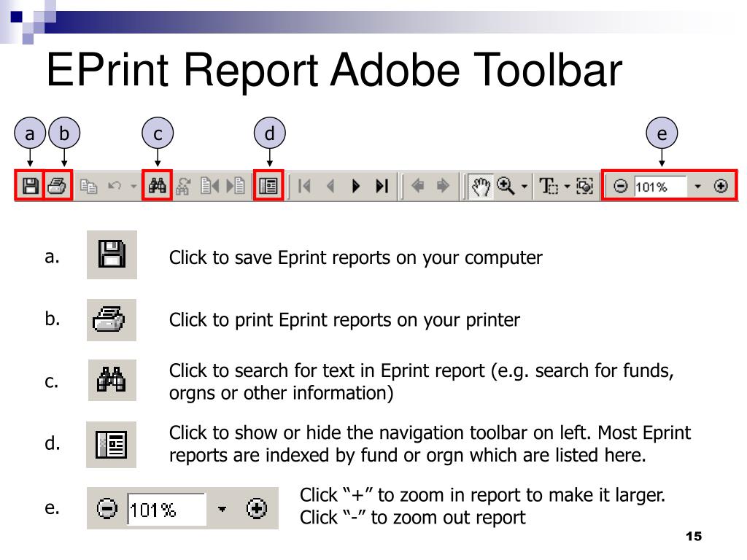This screenshot has height=560, width=747.
Task: Click the Previous View left arrow
Action: click(x=418, y=185)
